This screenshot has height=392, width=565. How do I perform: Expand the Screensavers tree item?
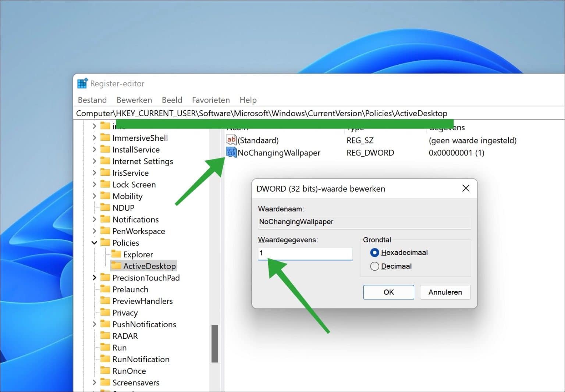click(x=95, y=382)
